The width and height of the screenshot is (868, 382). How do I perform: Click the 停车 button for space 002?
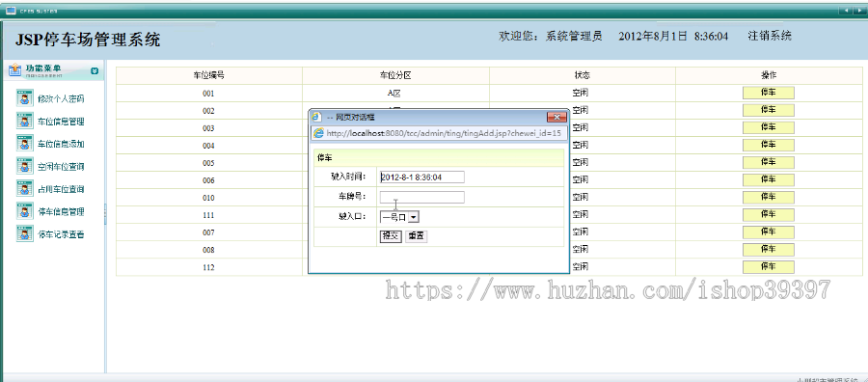point(769,110)
